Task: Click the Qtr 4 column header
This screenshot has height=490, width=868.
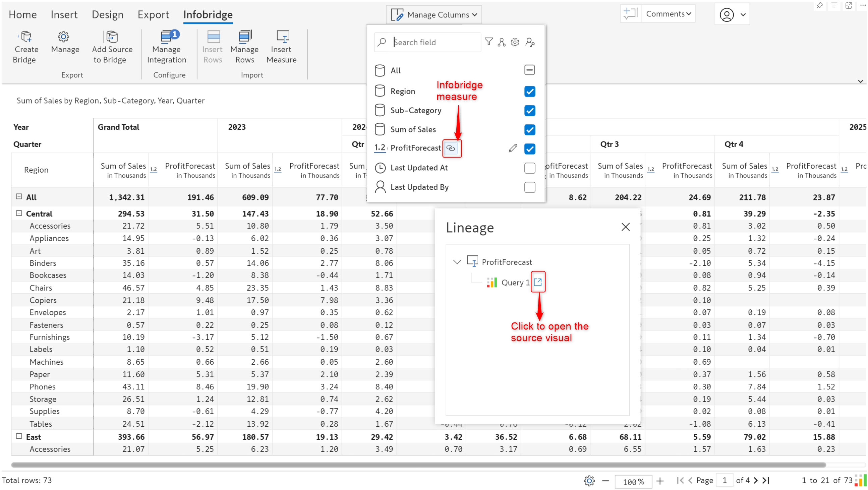Action: [734, 144]
